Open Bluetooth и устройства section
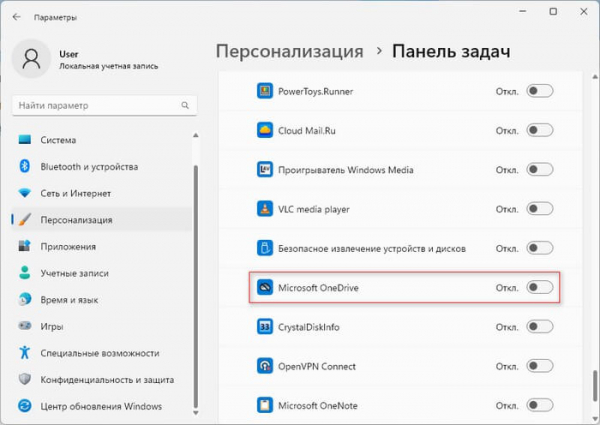 tap(101, 166)
